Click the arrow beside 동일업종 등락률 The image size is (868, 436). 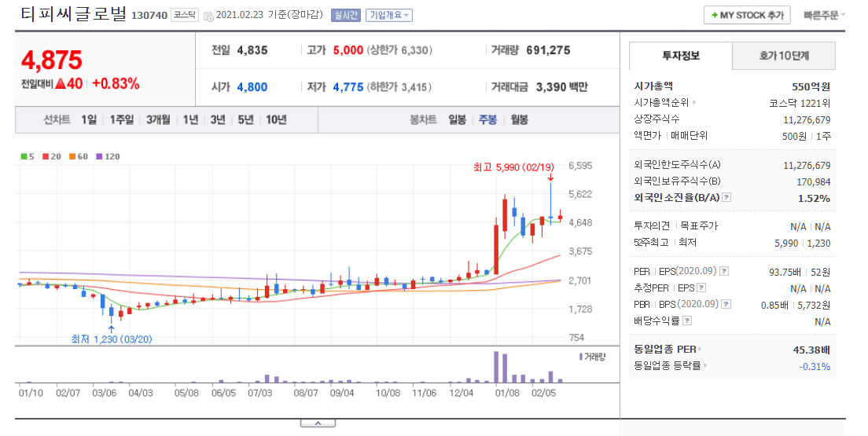(705, 365)
